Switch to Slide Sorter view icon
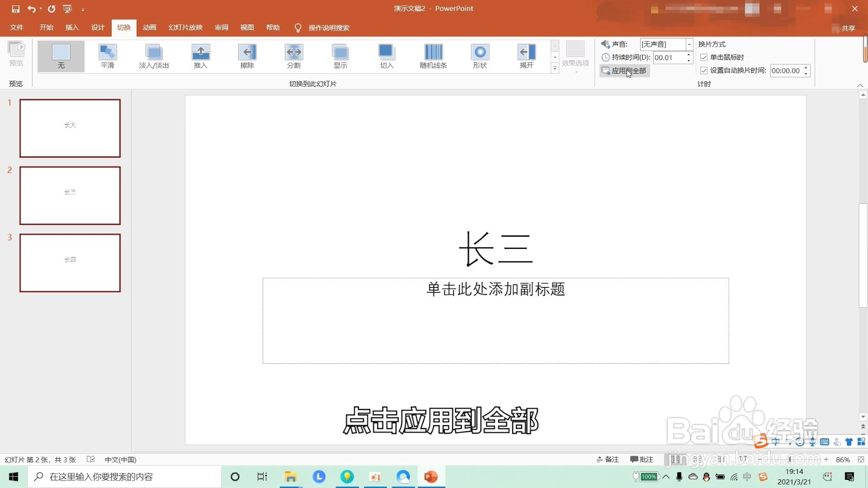The height and width of the screenshot is (488, 868). [698, 459]
